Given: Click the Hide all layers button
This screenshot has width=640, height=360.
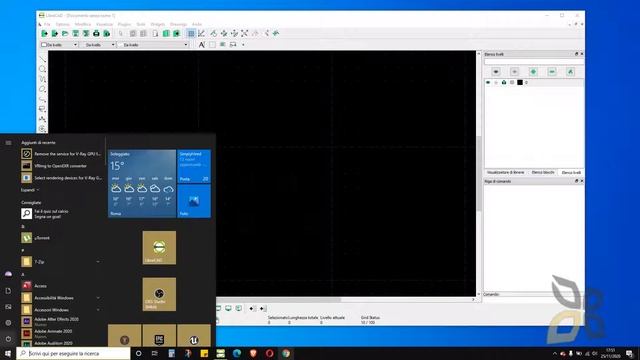Looking at the screenshot, I should click(x=514, y=72).
